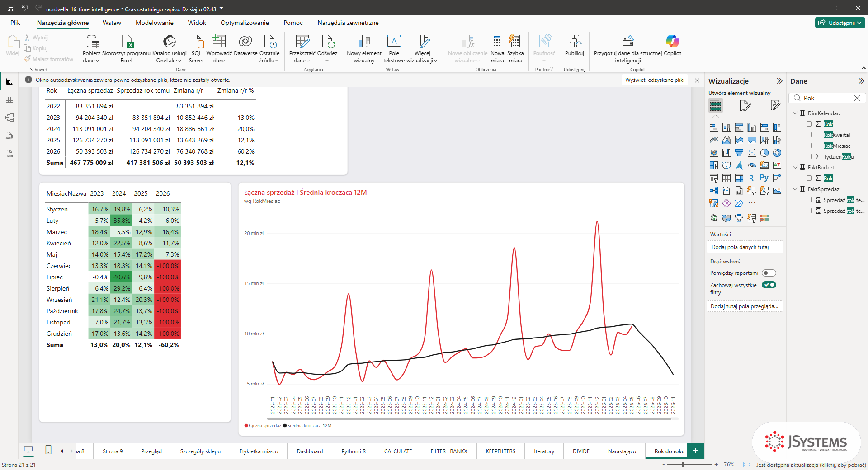Switch to the Dashboard page tab

pos(310,451)
